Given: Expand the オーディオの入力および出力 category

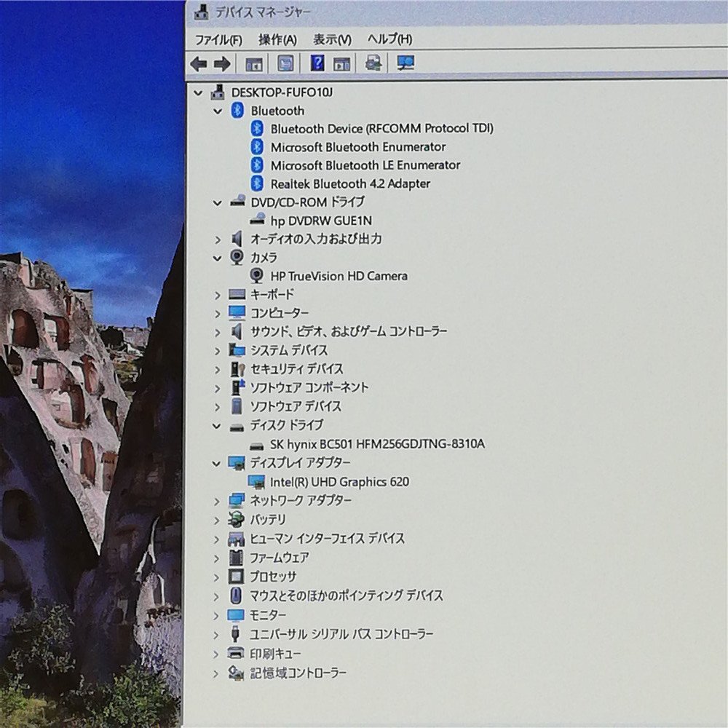Looking at the screenshot, I should (217, 240).
